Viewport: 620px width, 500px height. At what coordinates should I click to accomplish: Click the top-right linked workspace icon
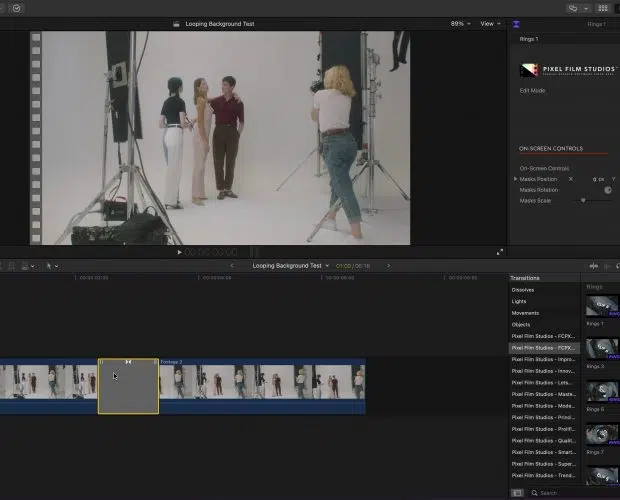pos(573,8)
